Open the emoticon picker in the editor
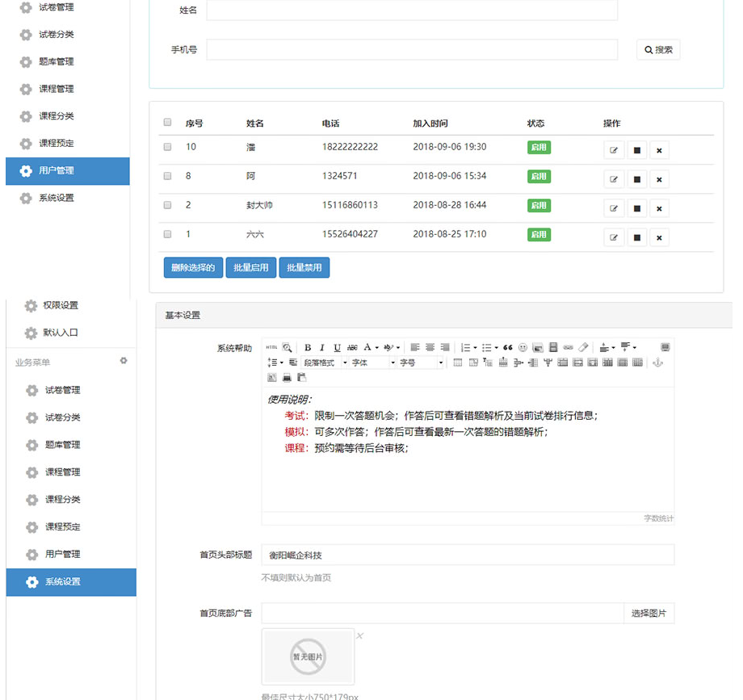The height and width of the screenshot is (700, 743). (x=523, y=347)
